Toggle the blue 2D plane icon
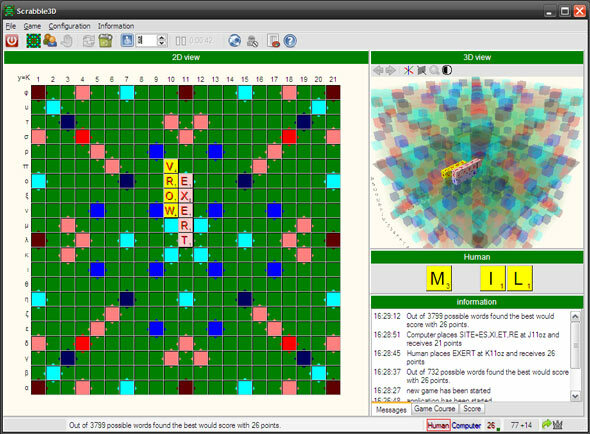The width and height of the screenshot is (590, 434). point(127,40)
